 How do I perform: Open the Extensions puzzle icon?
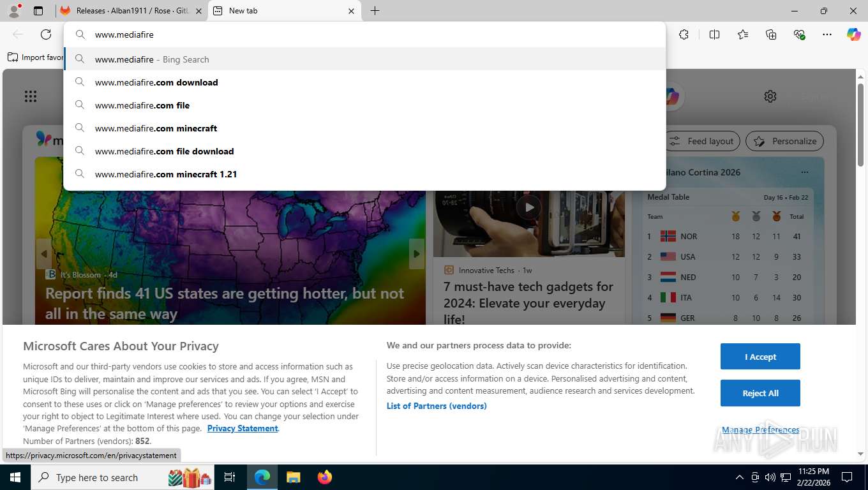pos(684,34)
